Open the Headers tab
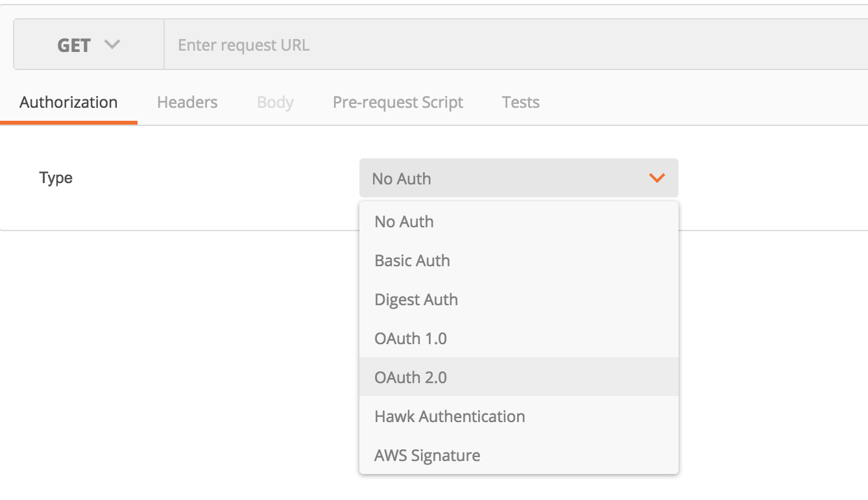 pos(187,102)
